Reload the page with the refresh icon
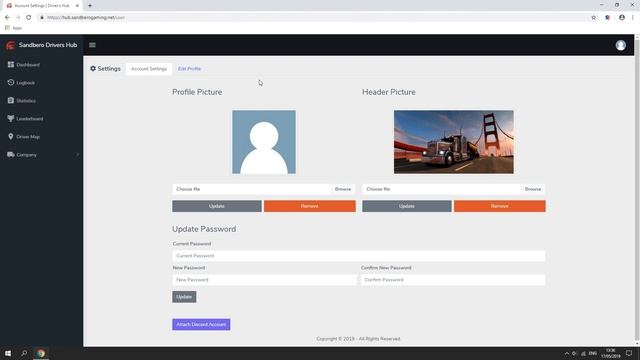Screen dimensions: 640x360 tap(29, 18)
